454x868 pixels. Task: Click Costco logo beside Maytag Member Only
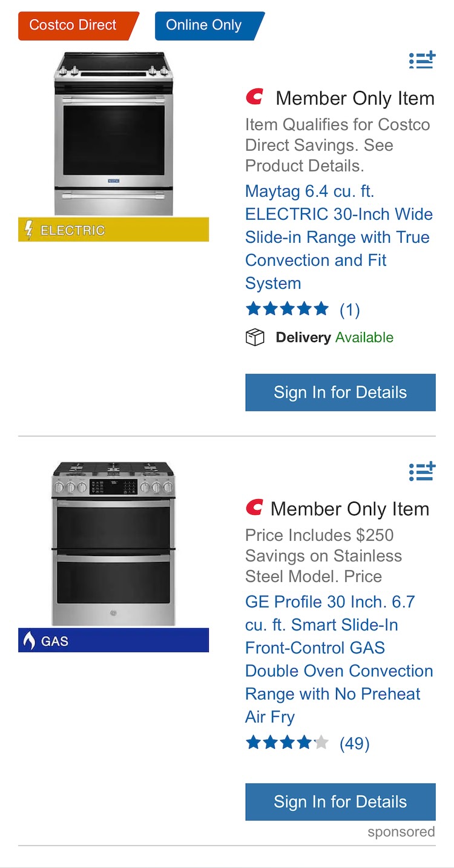pyautogui.click(x=255, y=97)
